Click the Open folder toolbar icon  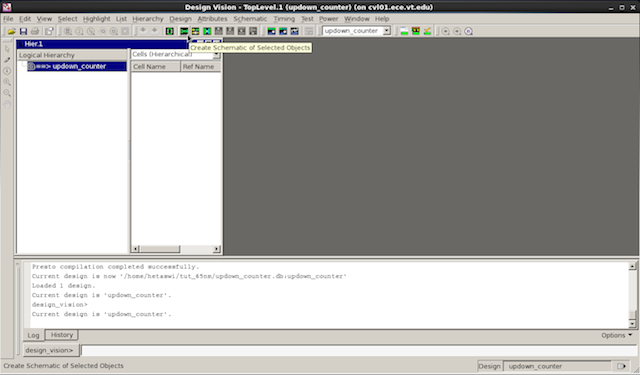tap(11, 31)
